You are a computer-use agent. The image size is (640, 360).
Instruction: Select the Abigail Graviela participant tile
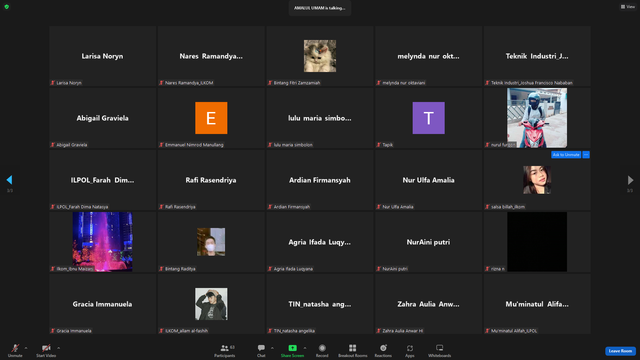pos(102,118)
